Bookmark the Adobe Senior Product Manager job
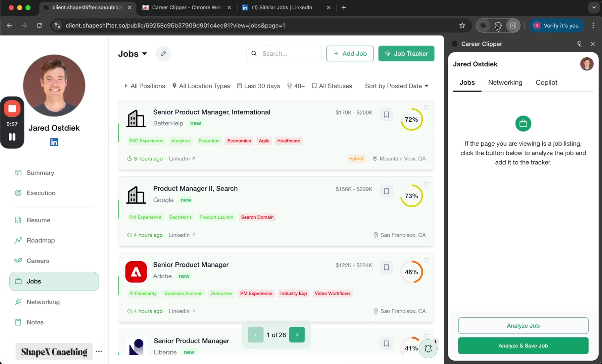 [x=386, y=267]
